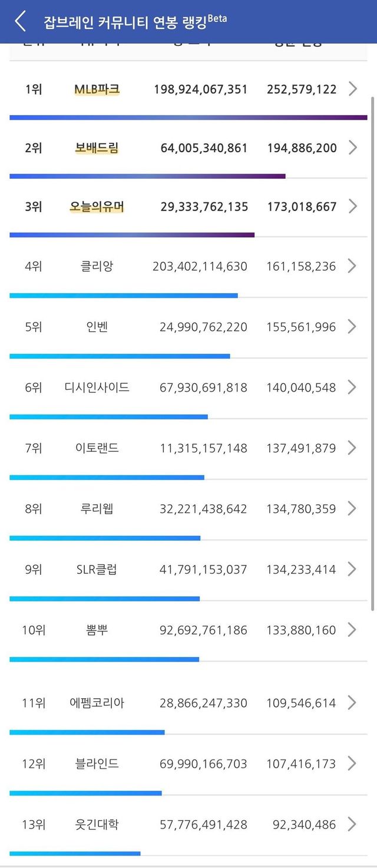Open 루리웹 details chevron

pyautogui.click(x=353, y=508)
